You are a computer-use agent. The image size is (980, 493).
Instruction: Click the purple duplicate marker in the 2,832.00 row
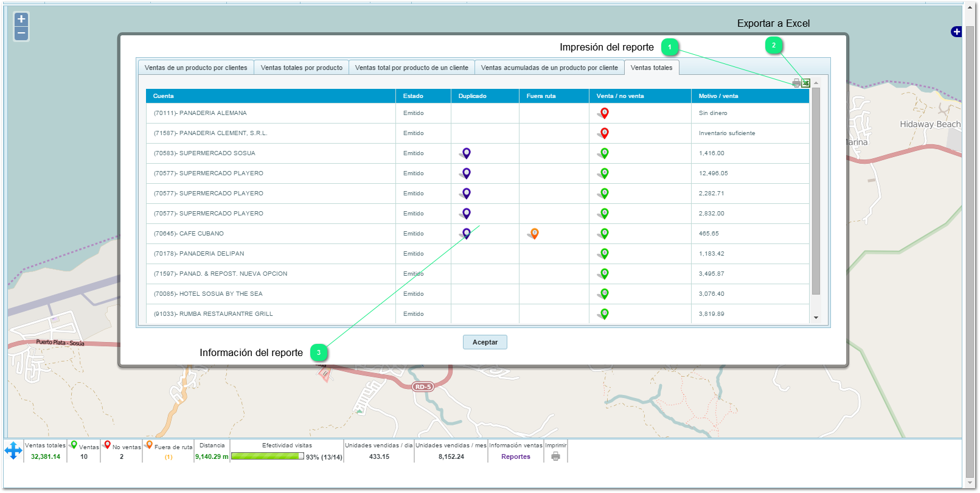tap(465, 214)
